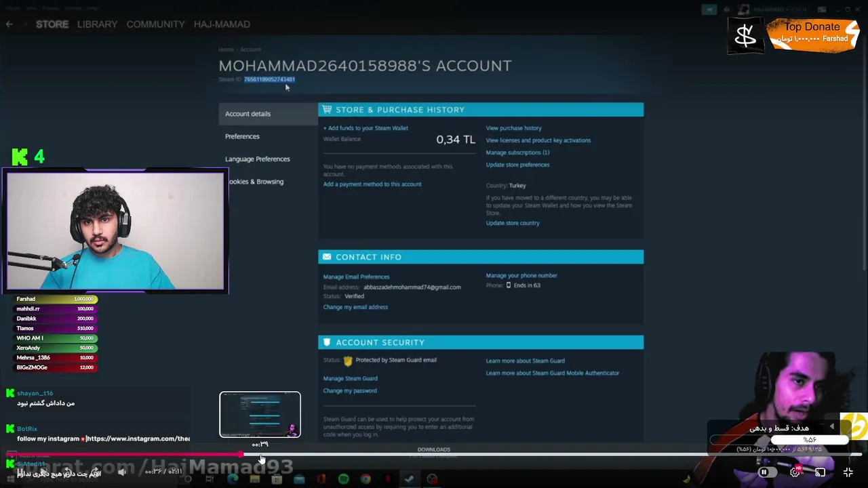868x488 pixels.
Task: Click the store cart icon in purchase history header
Action: tap(328, 109)
